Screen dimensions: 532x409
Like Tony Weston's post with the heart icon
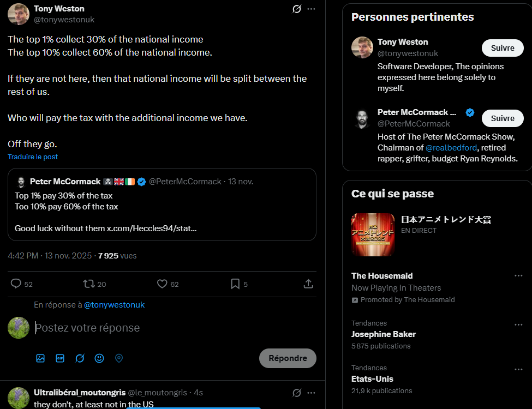click(x=162, y=284)
